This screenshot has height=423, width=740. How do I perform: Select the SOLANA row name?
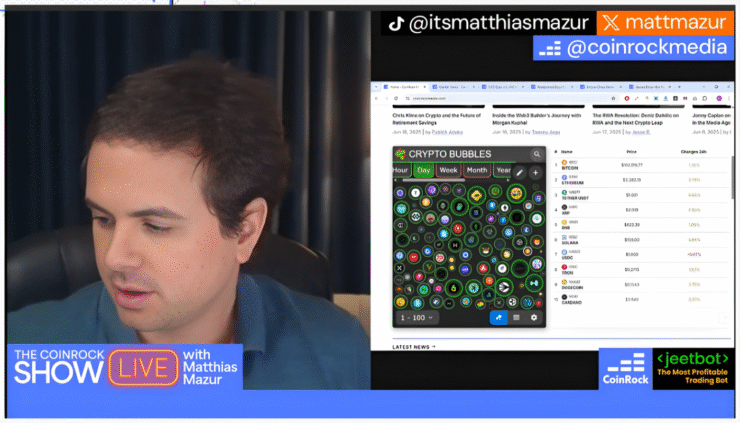pyautogui.click(x=570, y=243)
